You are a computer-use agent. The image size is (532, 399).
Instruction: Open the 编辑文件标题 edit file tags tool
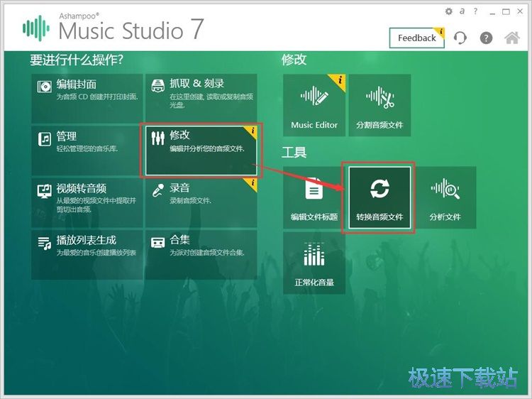[314, 197]
